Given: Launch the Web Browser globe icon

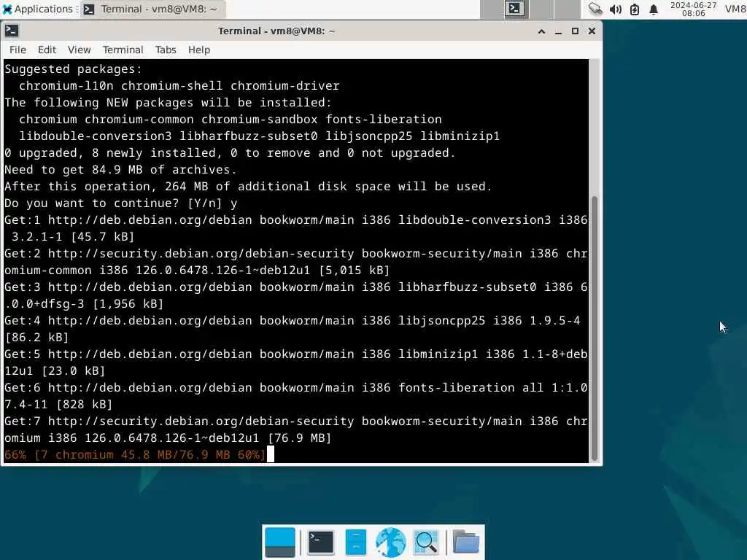Looking at the screenshot, I should (x=391, y=542).
